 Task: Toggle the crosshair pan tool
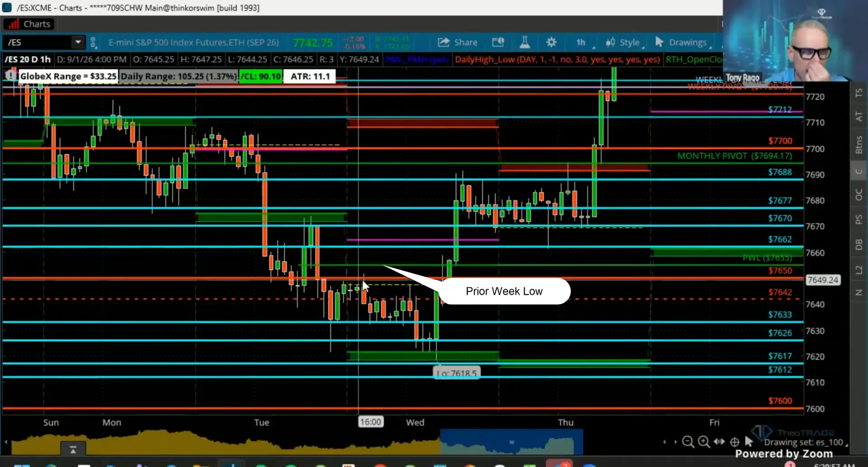[x=735, y=442]
